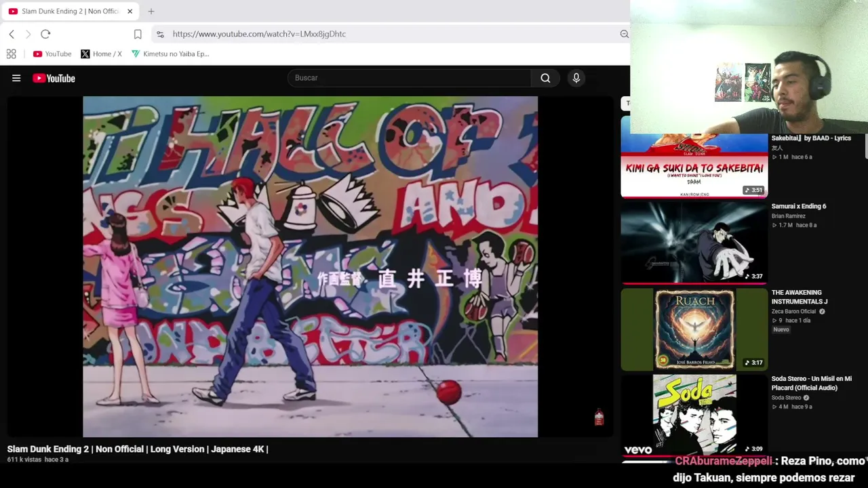Click 'THE AWAKENING INSTRUMENTALS J' title

tap(800, 297)
